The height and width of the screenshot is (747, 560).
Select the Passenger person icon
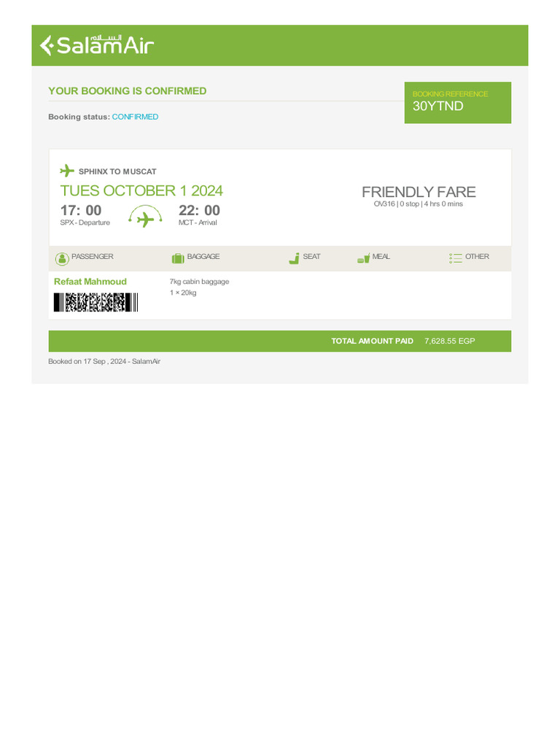pyautogui.click(x=62, y=258)
